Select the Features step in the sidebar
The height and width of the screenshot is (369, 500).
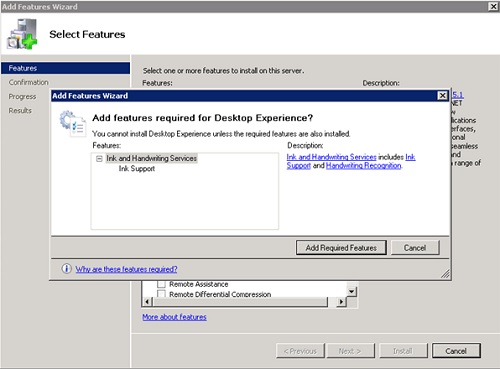[x=65, y=68]
